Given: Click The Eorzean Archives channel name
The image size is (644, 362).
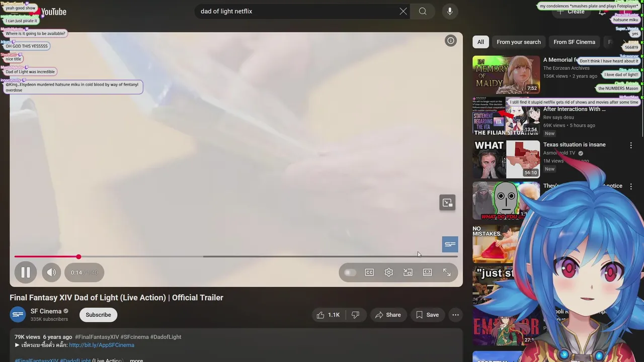Looking at the screenshot, I should point(566,68).
